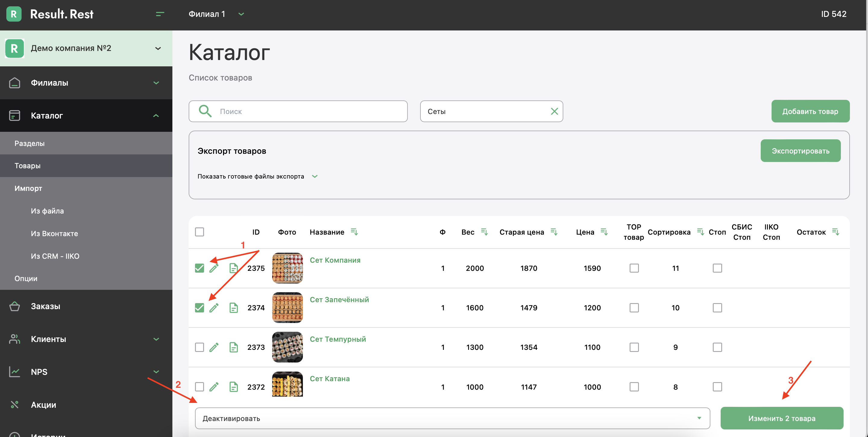Open the Деактивировать bulk action dropdown

click(x=452, y=419)
